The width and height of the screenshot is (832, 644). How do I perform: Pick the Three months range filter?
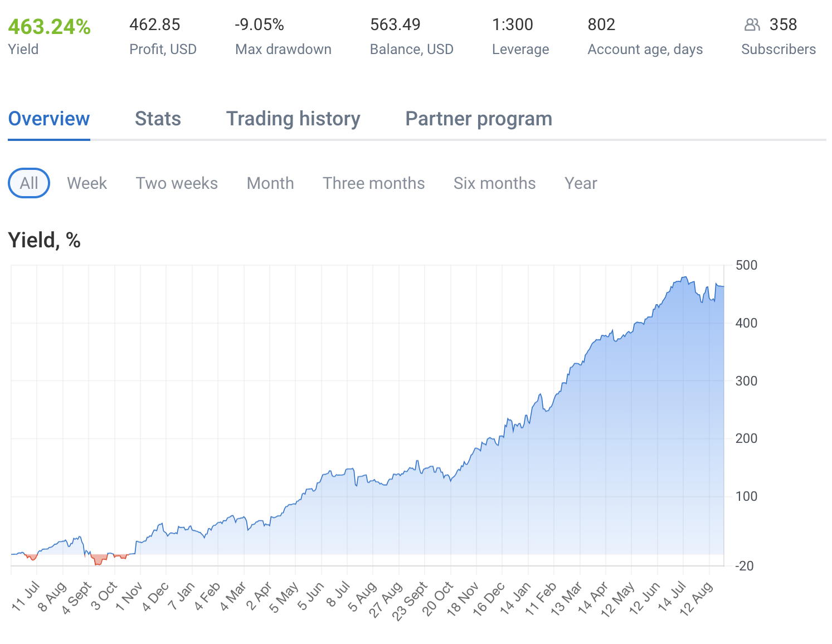[x=374, y=183]
